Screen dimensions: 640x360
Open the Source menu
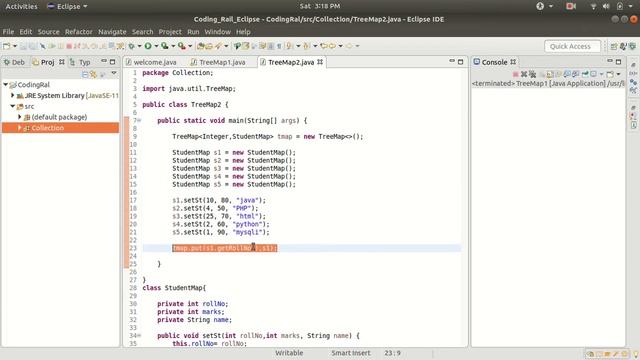(49, 31)
